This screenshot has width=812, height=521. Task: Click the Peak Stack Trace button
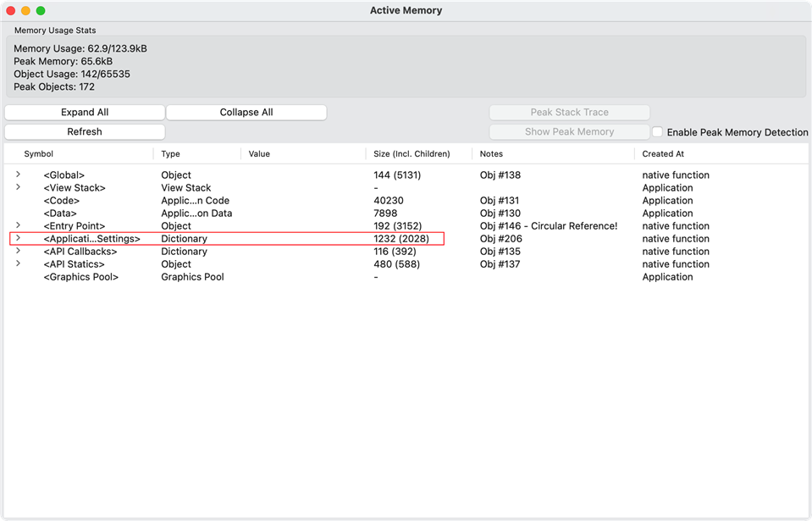pyautogui.click(x=569, y=113)
